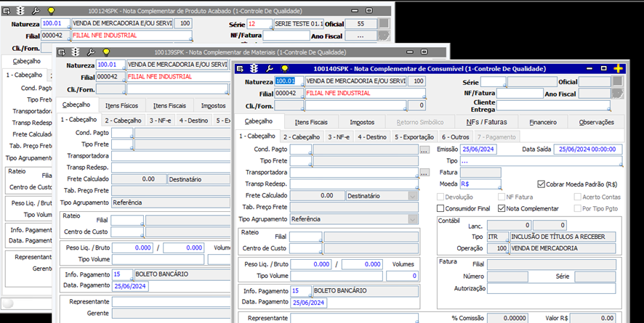Click the traffic light icon in Produto Acabado window
Viewport: 644px width, 323px height.
click(x=20, y=11)
